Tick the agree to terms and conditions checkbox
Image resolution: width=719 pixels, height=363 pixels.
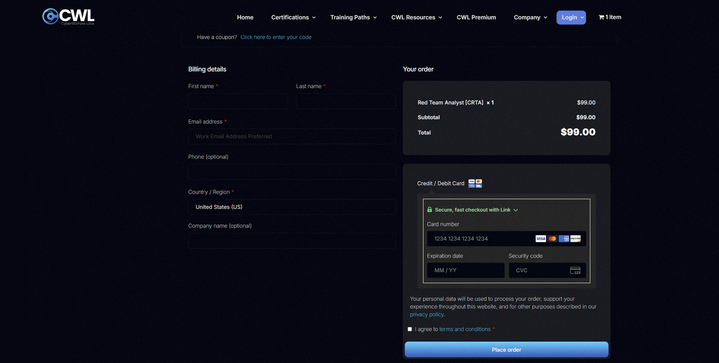410,329
